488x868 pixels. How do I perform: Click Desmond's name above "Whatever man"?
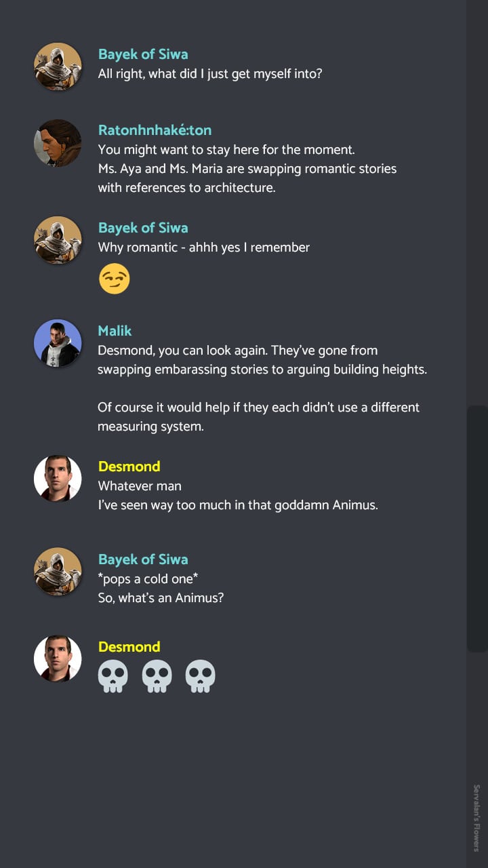click(129, 467)
